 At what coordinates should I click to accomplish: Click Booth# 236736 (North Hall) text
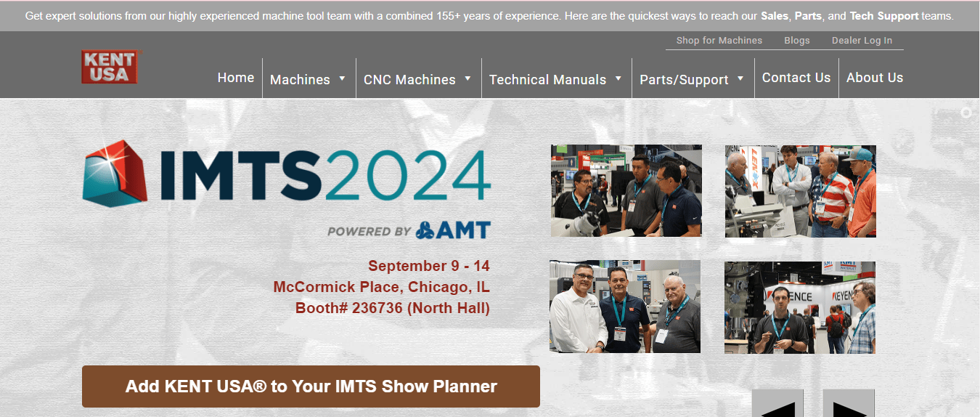393,308
